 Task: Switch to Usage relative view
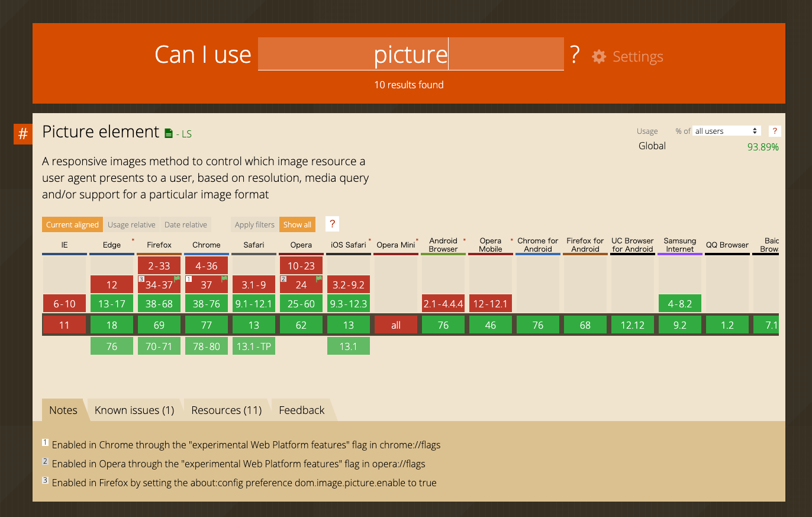[131, 224]
